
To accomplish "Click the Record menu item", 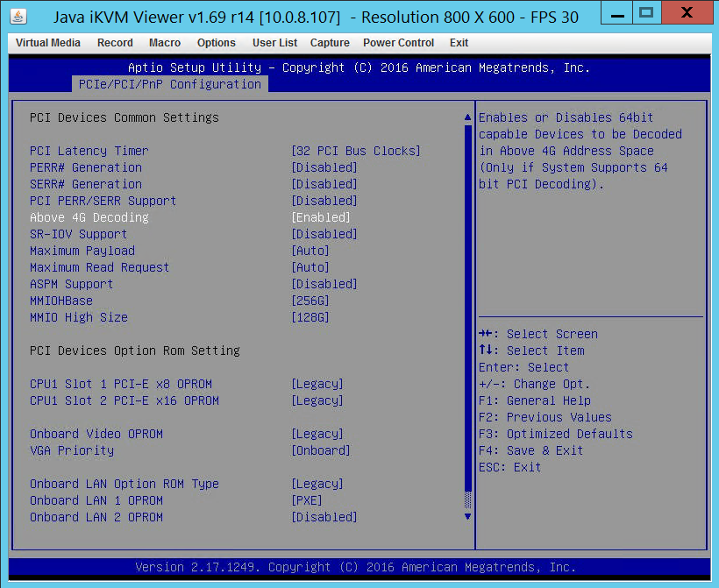I will tap(114, 42).
